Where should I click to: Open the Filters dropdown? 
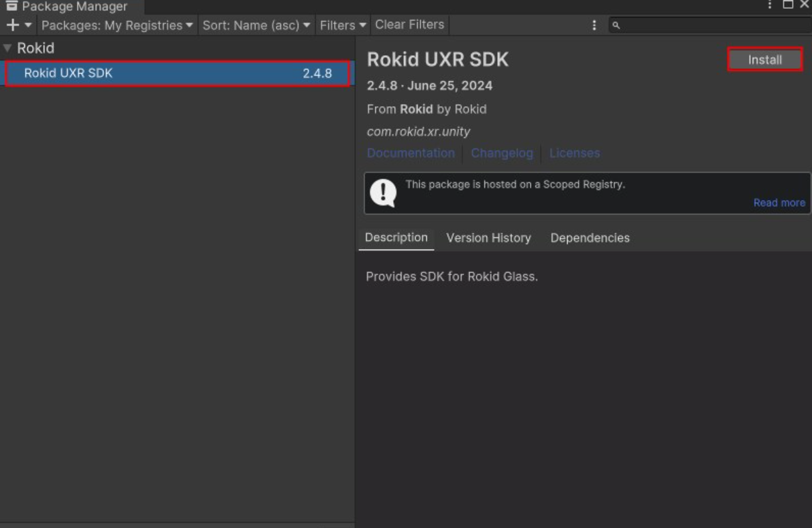(343, 25)
